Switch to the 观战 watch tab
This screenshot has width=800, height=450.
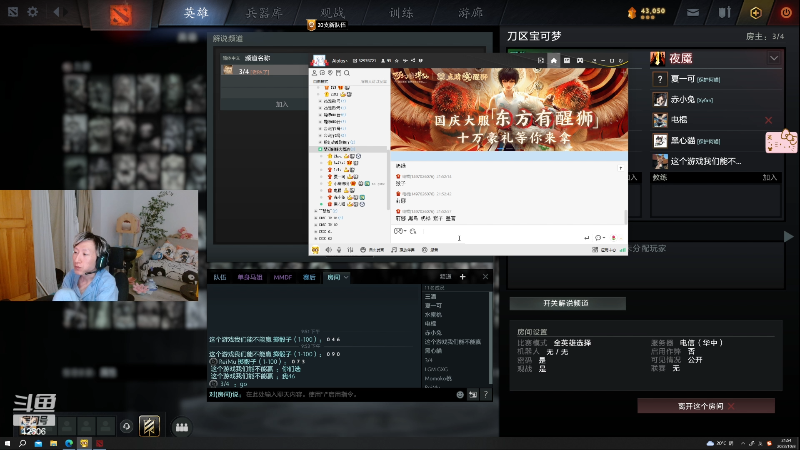(x=332, y=13)
